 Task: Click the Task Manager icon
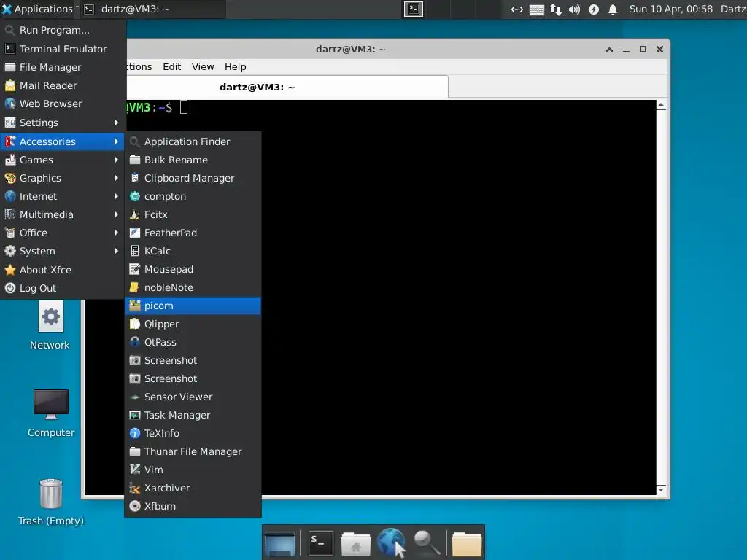tap(135, 415)
